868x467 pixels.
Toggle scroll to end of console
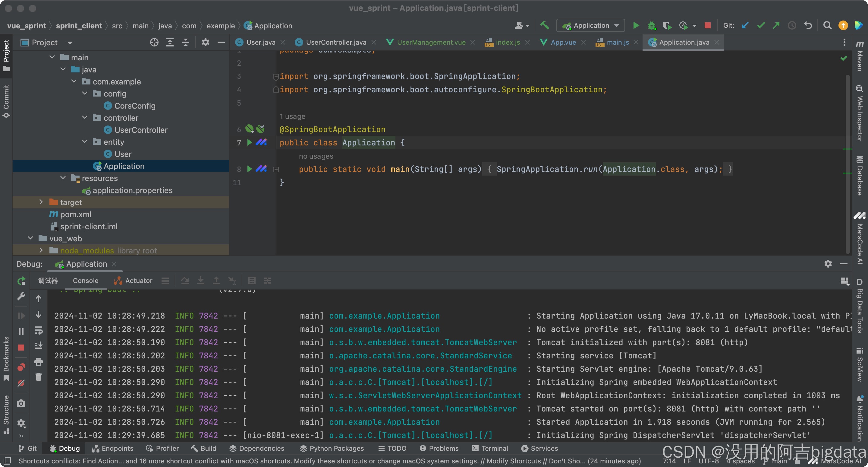[x=38, y=346]
